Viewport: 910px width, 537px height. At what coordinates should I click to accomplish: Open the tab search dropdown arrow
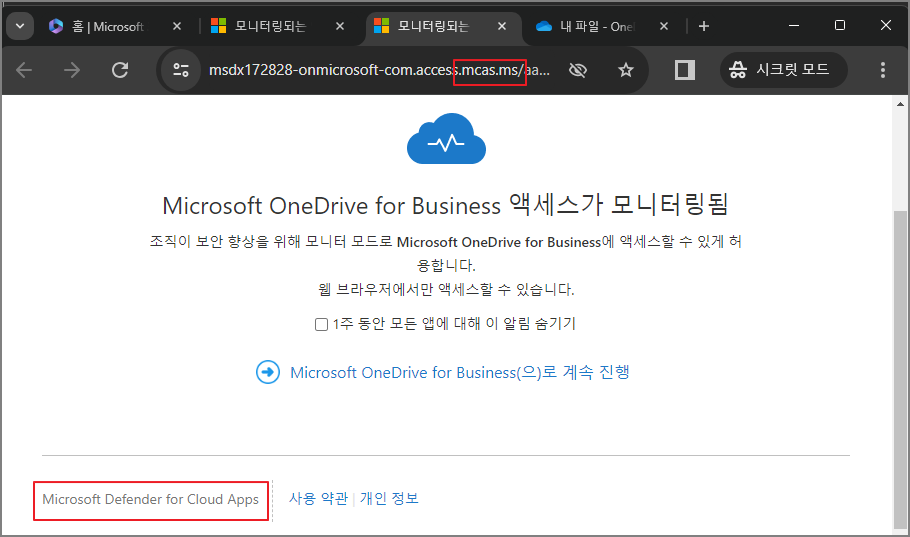point(20,26)
